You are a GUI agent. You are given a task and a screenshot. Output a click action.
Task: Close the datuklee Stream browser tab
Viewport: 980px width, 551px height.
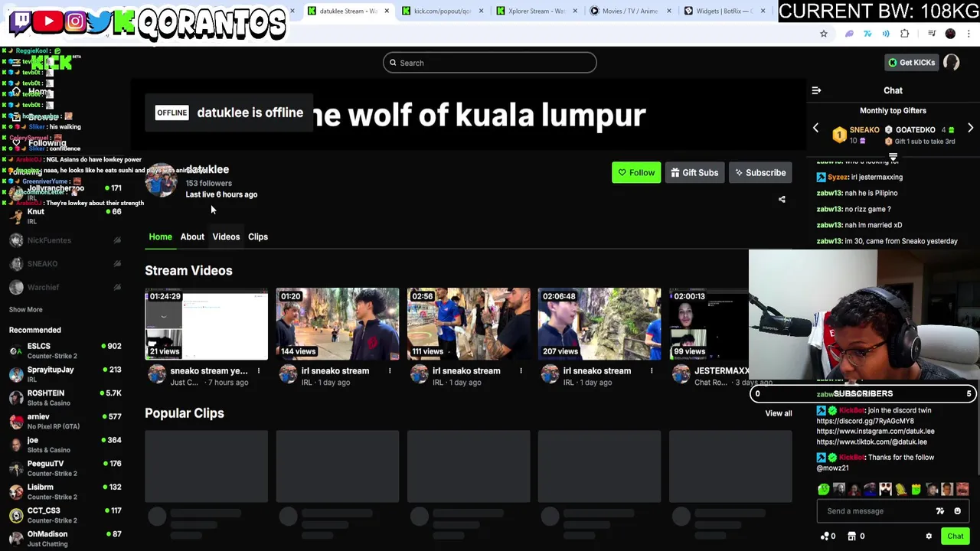click(x=387, y=11)
